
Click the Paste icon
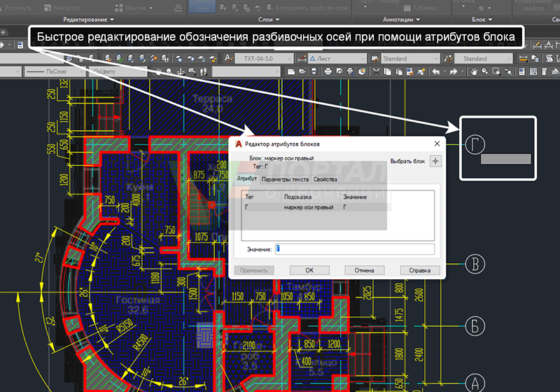[398, 72]
